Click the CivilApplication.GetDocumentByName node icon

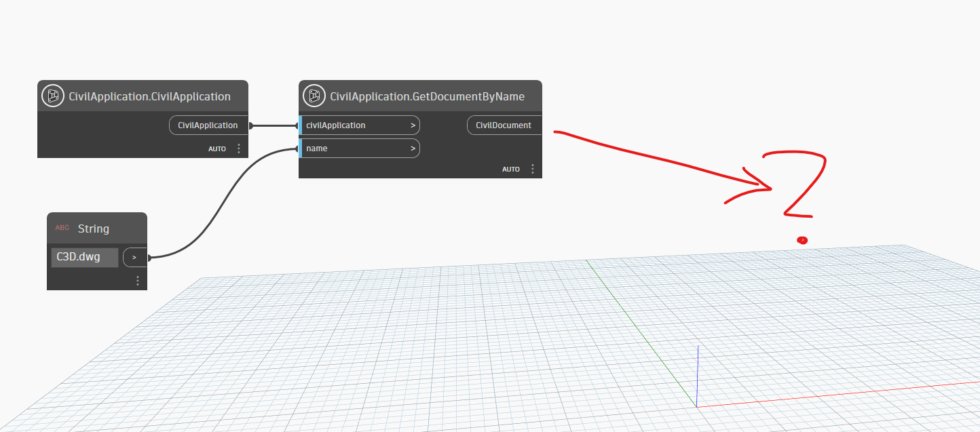point(314,96)
